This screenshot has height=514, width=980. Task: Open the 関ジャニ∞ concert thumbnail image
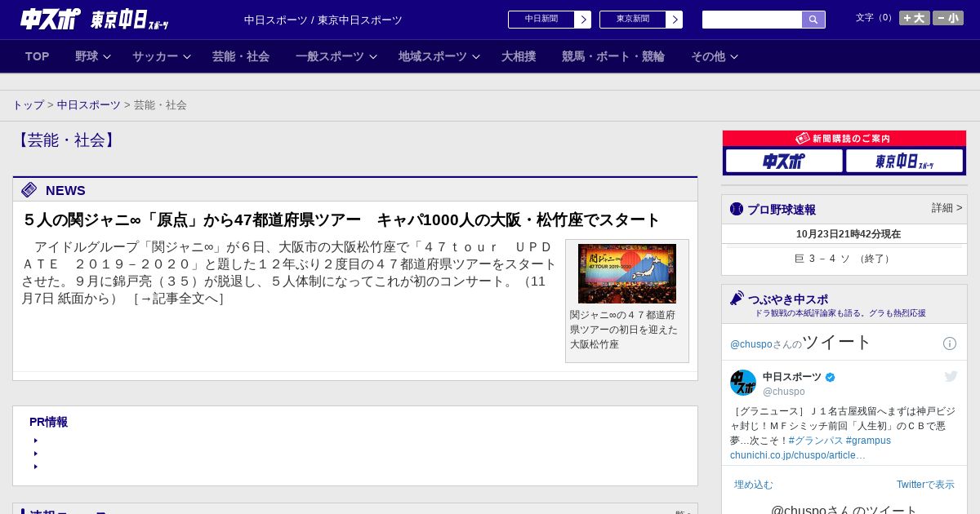pyautogui.click(x=627, y=273)
